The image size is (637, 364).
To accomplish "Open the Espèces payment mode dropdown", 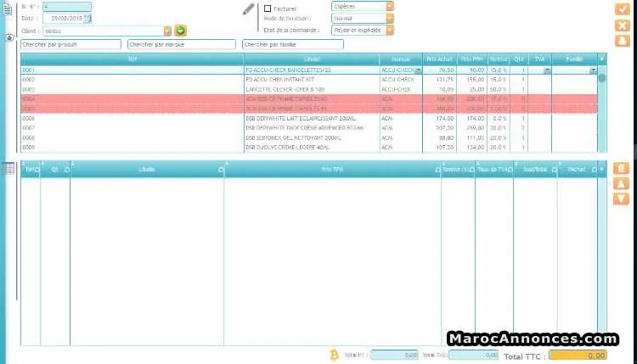I will click(x=390, y=6).
